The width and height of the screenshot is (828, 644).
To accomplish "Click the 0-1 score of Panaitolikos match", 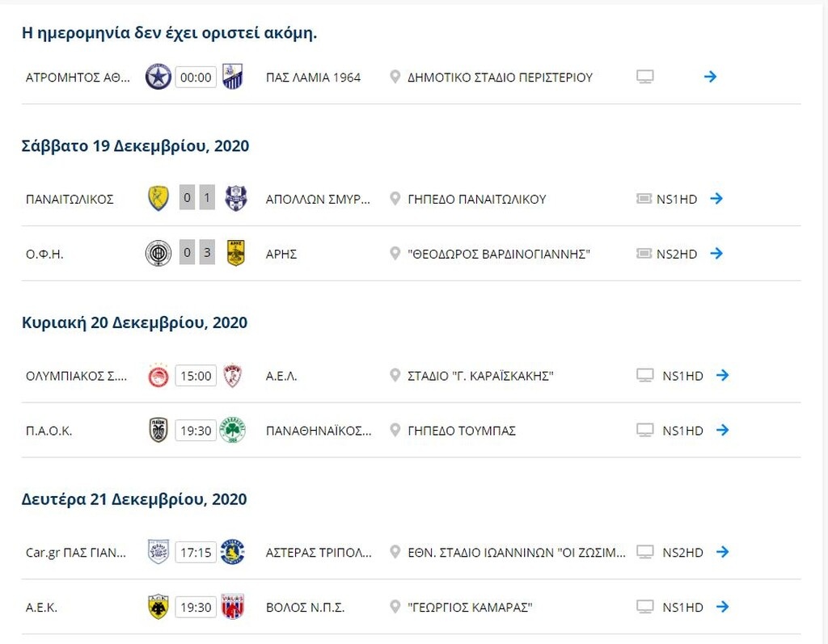I will pos(196,198).
